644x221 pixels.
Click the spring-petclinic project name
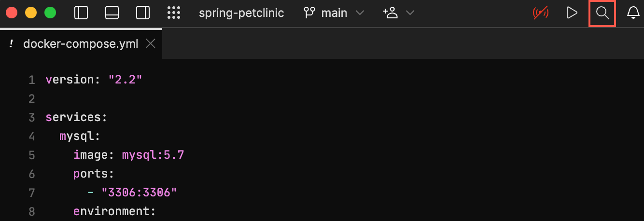coord(241,13)
